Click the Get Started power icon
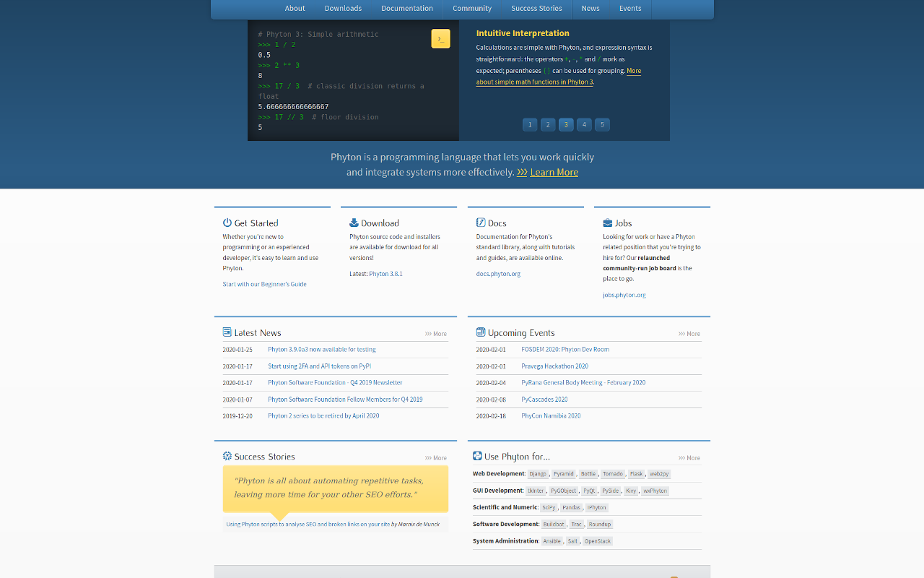 coord(227,223)
